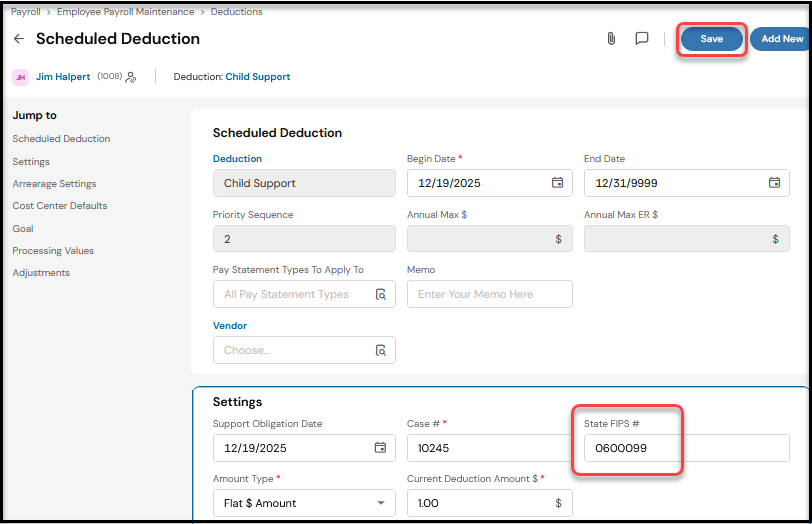Click the Annual Max ER $ field
812x524 pixels.
coord(687,239)
